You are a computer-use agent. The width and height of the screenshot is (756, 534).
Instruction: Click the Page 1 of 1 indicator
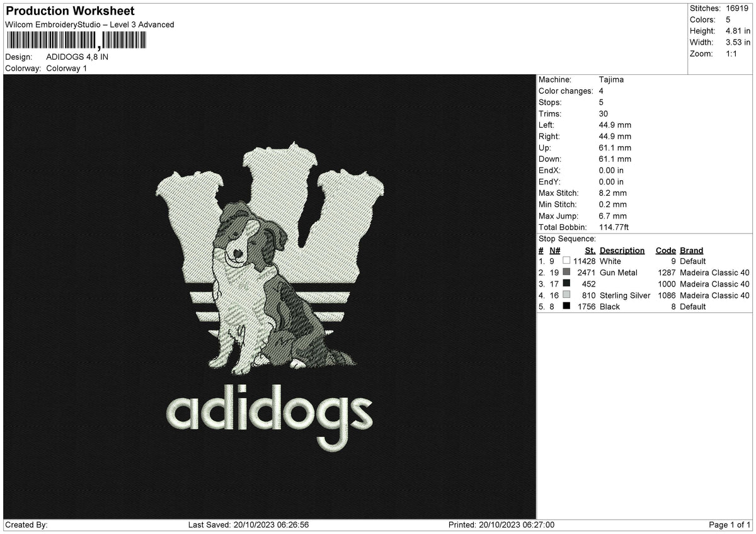click(731, 523)
